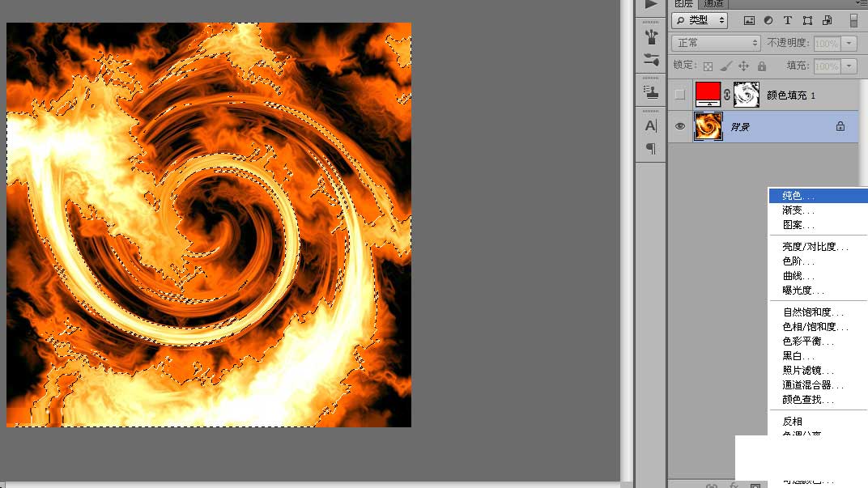Open the Layers panel flyout menu
This screenshot has height=488, width=868.
pyautogui.click(x=862, y=3)
